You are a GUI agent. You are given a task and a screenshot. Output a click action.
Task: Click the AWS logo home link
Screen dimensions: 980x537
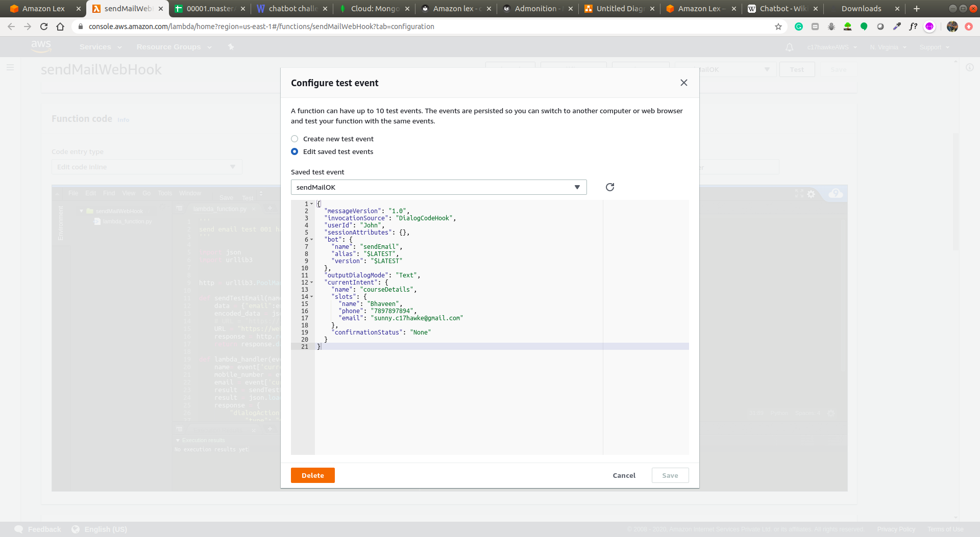41,46
